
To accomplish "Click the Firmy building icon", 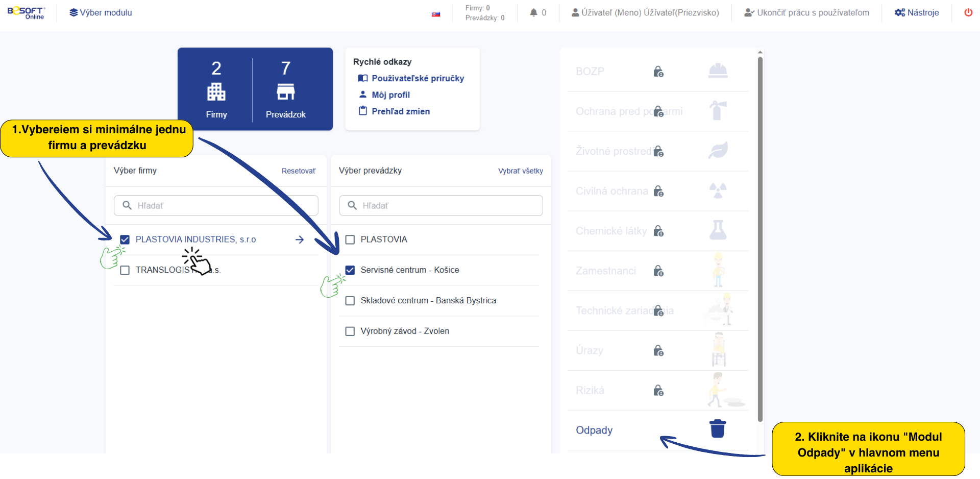I will click(216, 92).
